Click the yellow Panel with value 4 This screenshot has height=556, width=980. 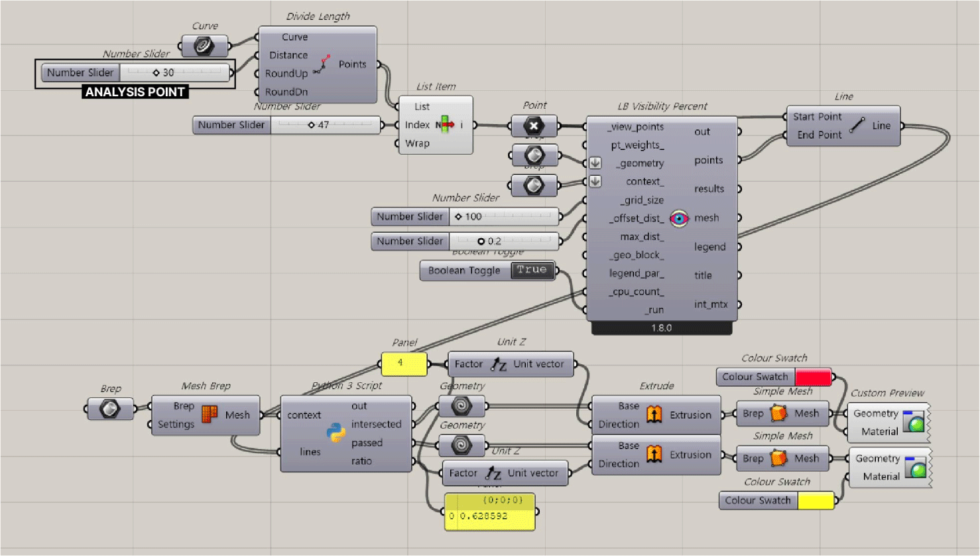(404, 363)
